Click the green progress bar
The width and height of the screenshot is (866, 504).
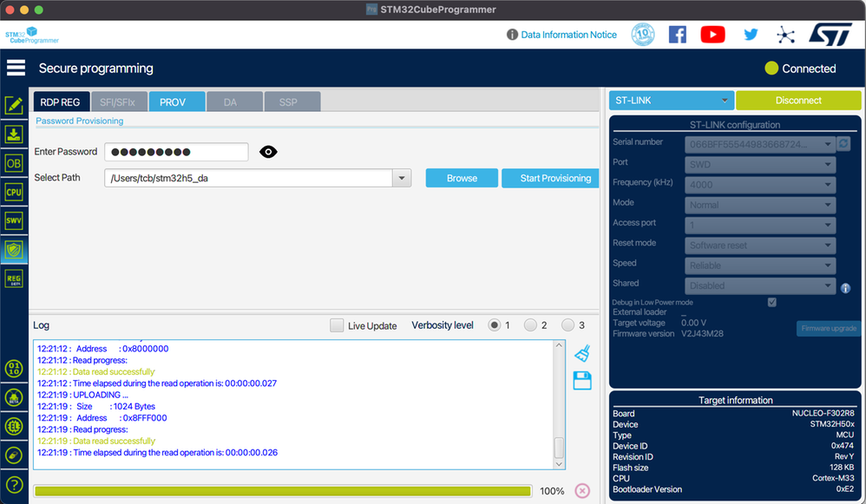click(283, 491)
